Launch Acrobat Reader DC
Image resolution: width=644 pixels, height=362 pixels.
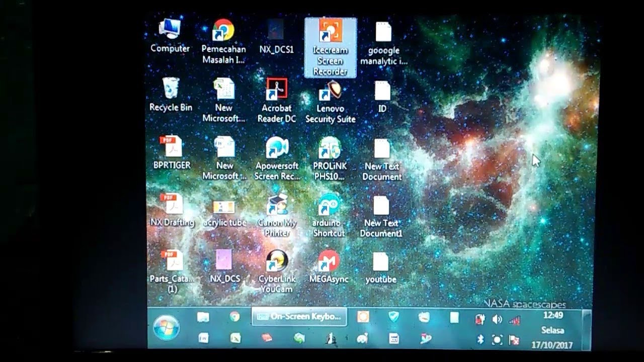click(277, 101)
